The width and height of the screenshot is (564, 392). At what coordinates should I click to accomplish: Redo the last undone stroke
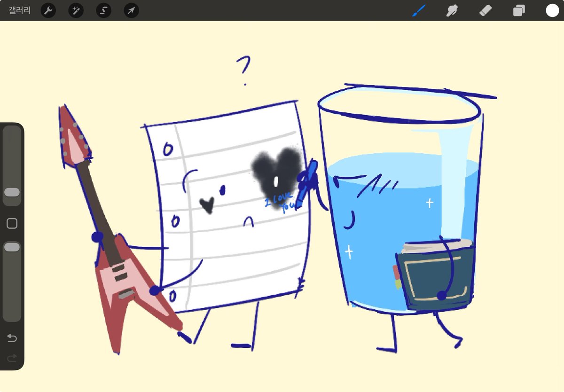tap(12, 358)
